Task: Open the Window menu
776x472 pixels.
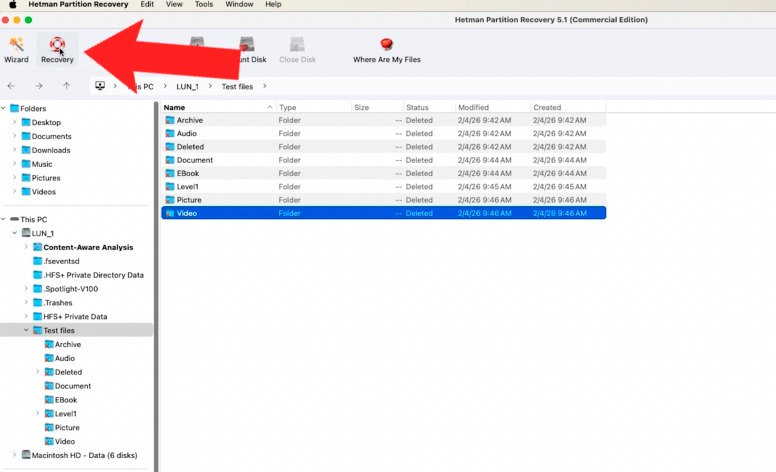Action: [239, 4]
